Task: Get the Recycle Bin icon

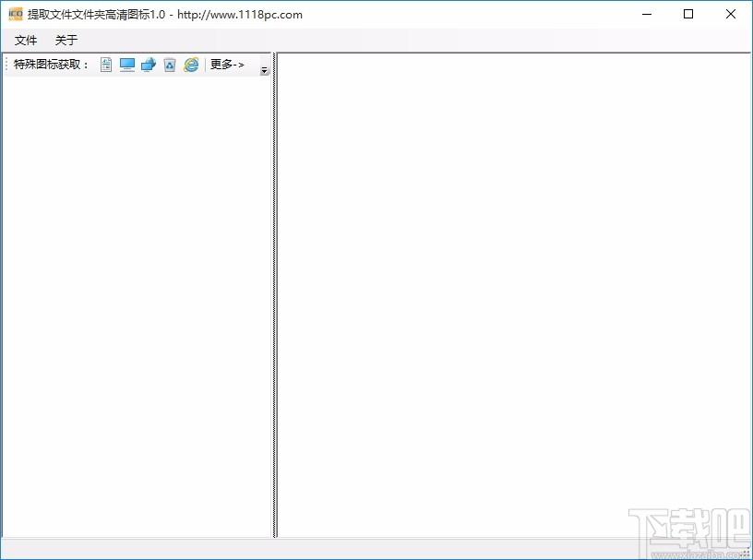Action: pos(170,65)
